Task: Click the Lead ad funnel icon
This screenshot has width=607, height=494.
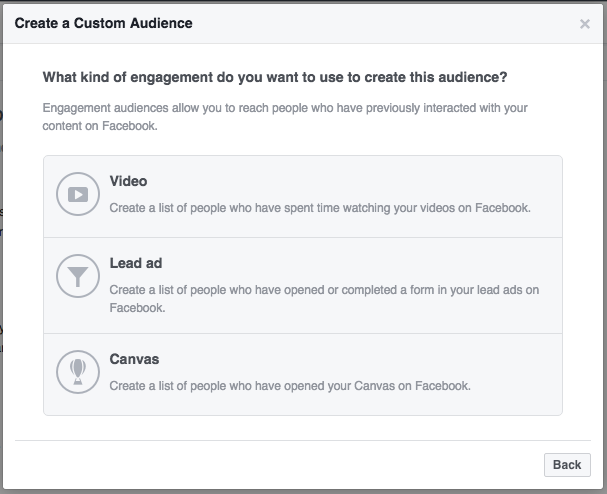Action: pyautogui.click(x=77, y=278)
